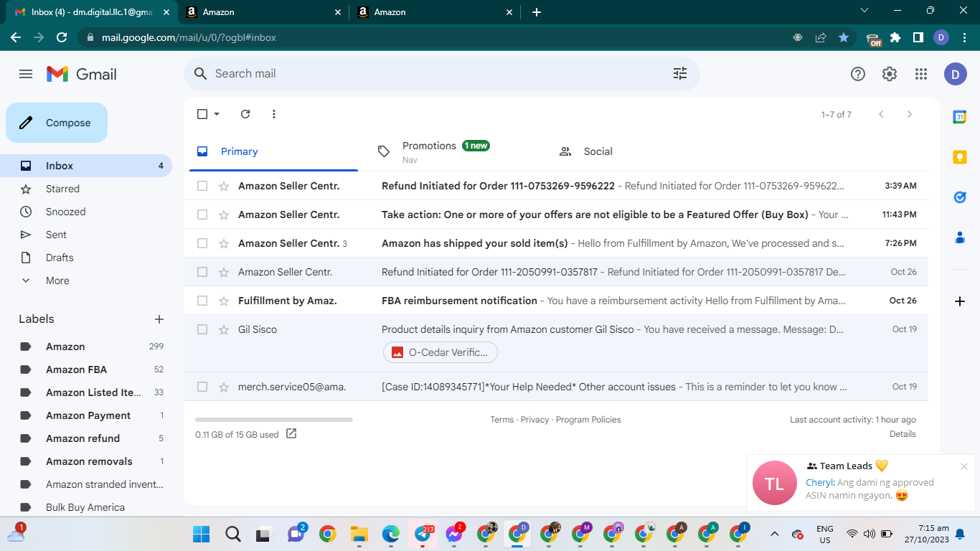
Task: Star the Refund Initiated 111-2050991-0357817 email
Action: click(x=224, y=272)
